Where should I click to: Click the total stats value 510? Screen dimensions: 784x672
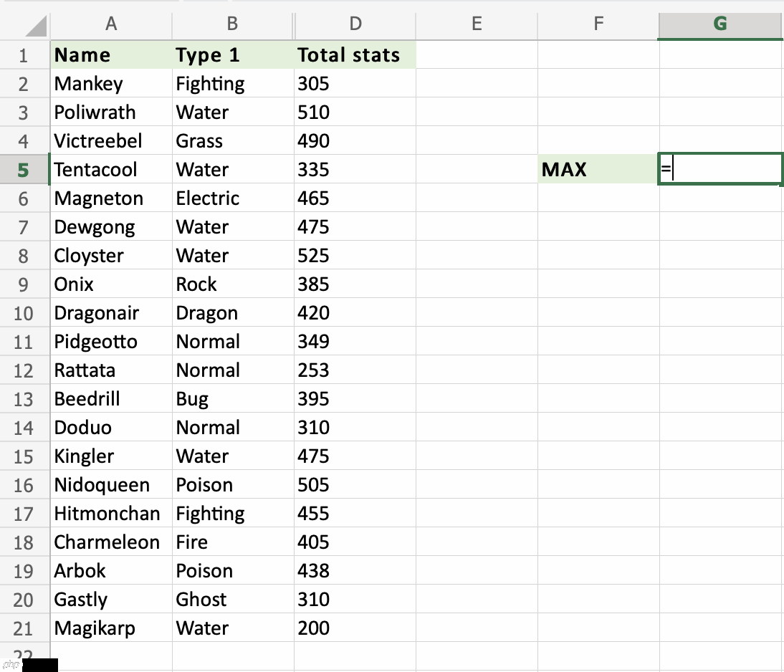click(355, 112)
